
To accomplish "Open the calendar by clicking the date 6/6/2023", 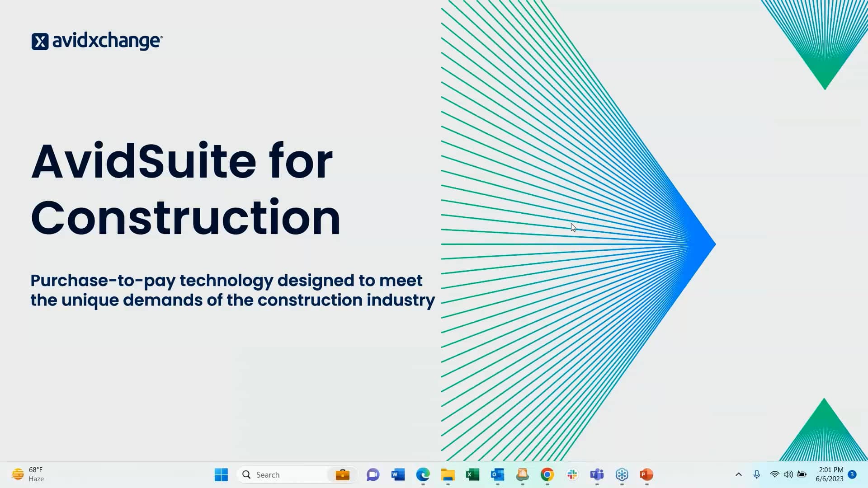I will coord(830,478).
